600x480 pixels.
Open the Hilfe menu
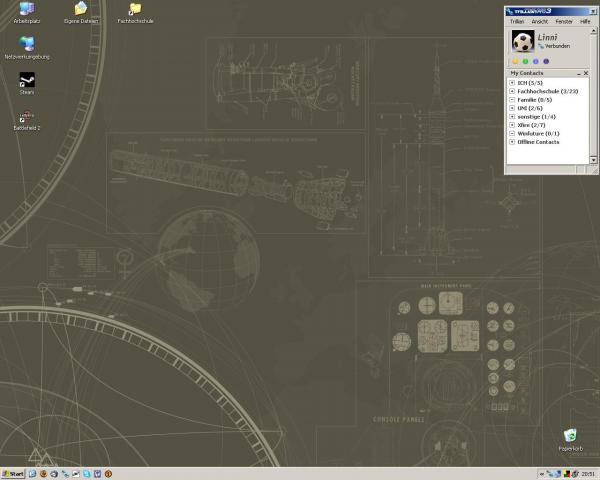[585, 21]
